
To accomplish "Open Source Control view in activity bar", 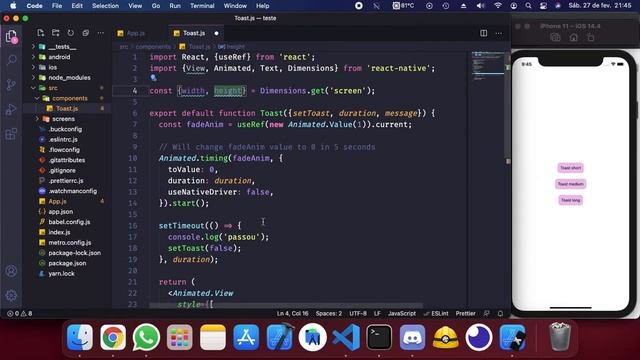I will coord(11,84).
